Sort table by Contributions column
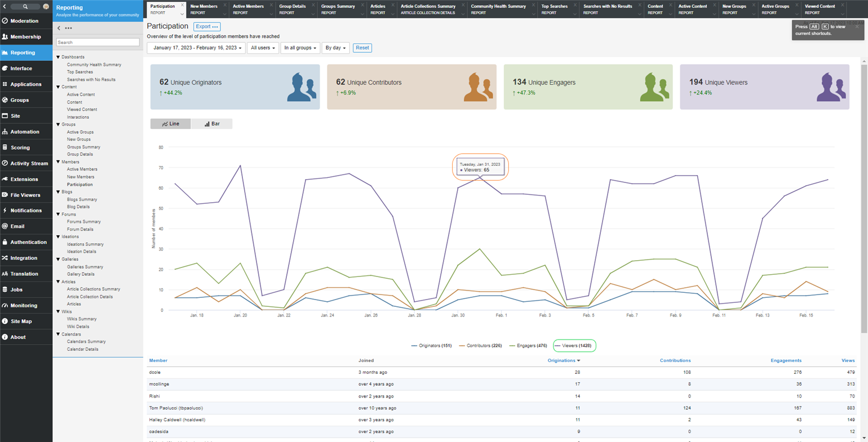This screenshot has height=442, width=868. 675,360
